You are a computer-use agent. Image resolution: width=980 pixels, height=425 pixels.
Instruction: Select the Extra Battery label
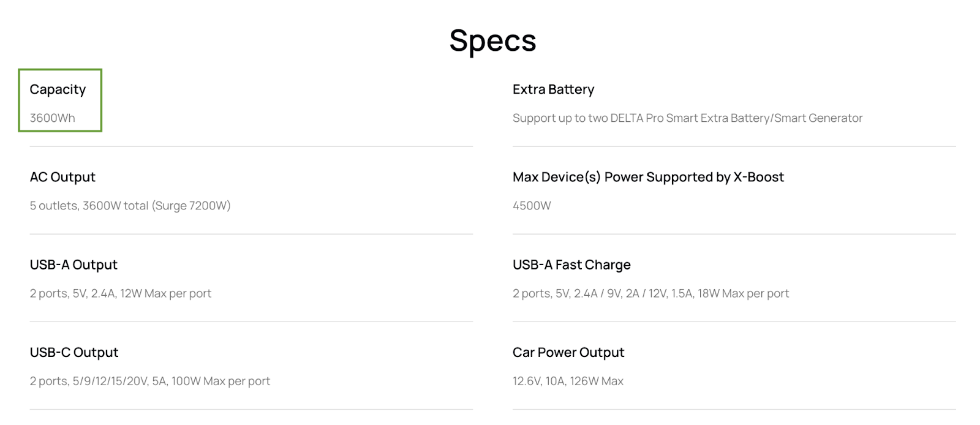pos(553,89)
